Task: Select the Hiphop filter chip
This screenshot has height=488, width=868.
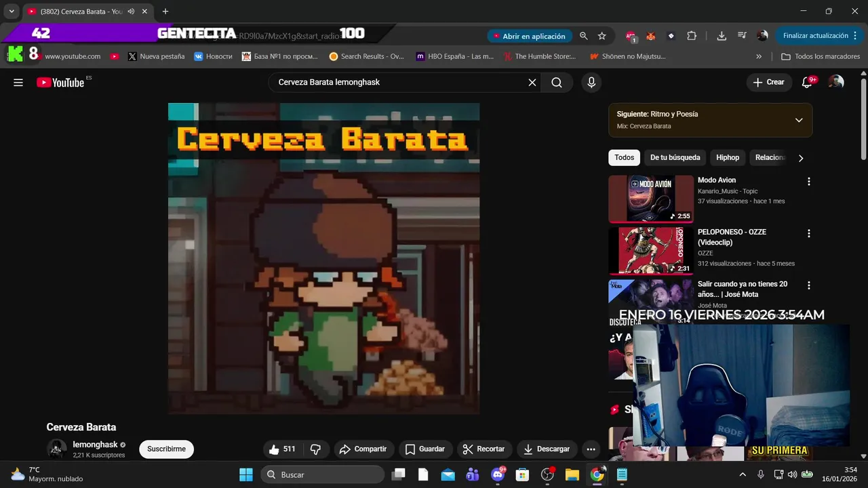Action: 728,158
